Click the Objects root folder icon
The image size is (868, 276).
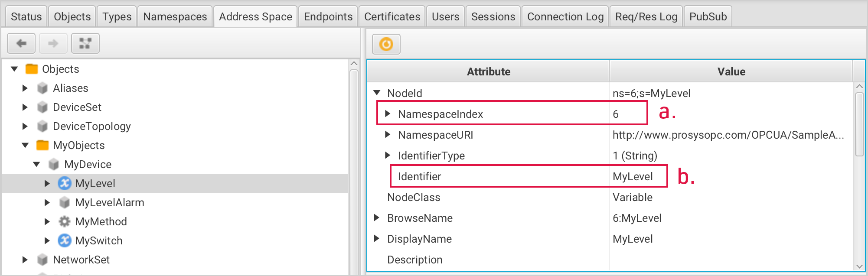coord(32,69)
